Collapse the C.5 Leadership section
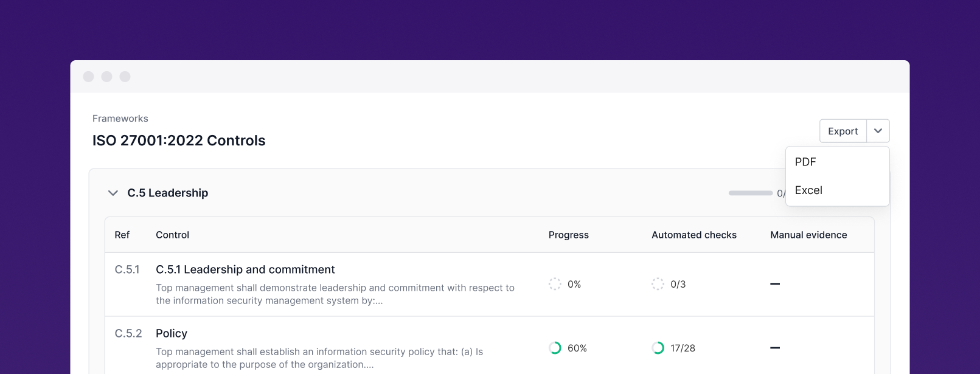This screenshot has height=374, width=980. (x=113, y=193)
